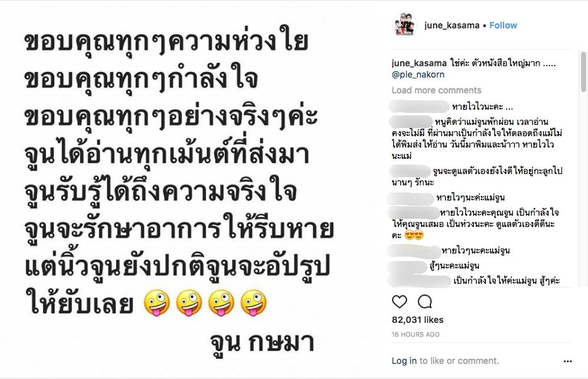Click the comment speech bubble icon

point(425,301)
